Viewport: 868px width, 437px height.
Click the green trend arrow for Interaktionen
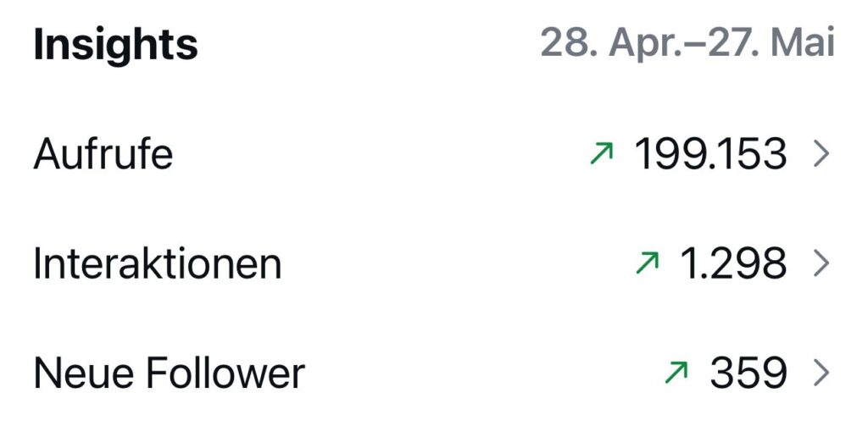pyautogui.click(x=648, y=263)
